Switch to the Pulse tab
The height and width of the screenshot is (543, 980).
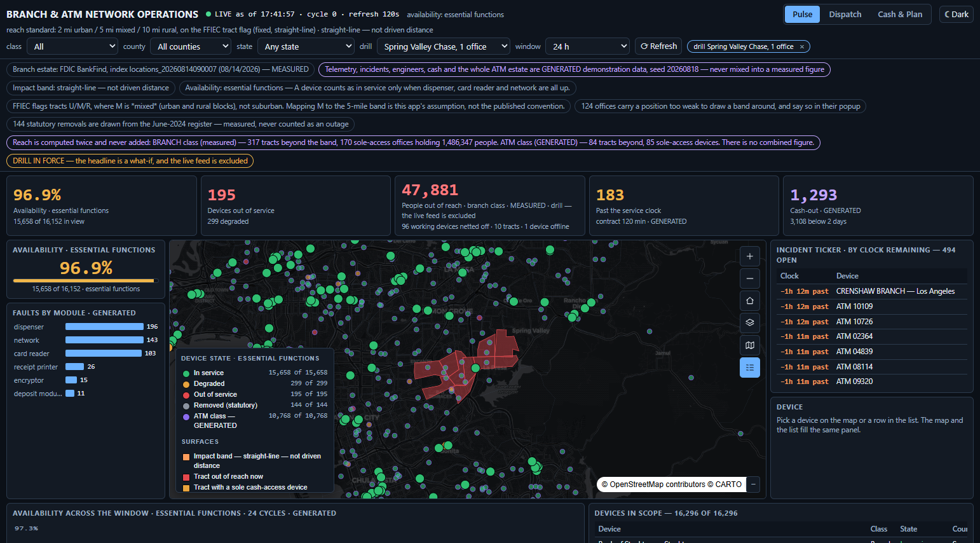pyautogui.click(x=802, y=14)
